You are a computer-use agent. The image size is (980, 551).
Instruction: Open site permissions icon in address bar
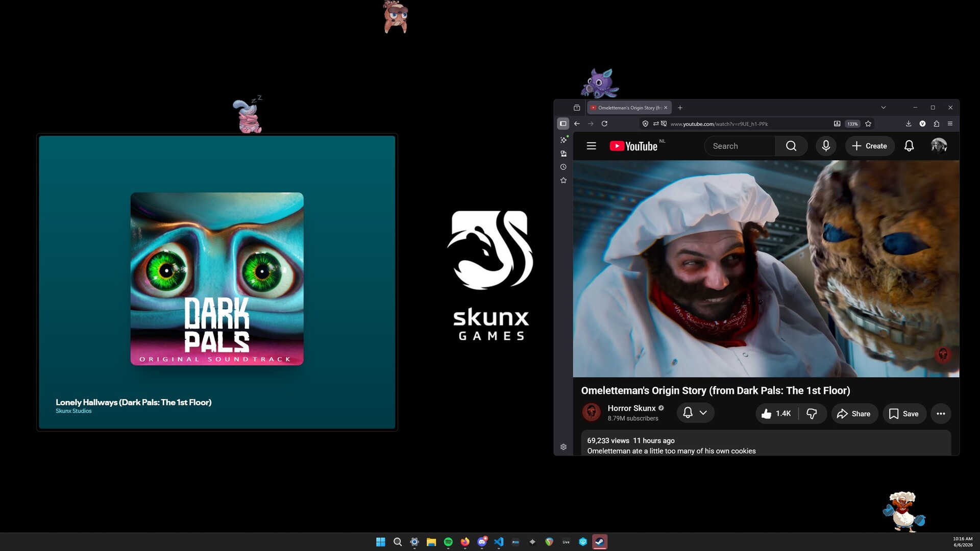point(656,123)
